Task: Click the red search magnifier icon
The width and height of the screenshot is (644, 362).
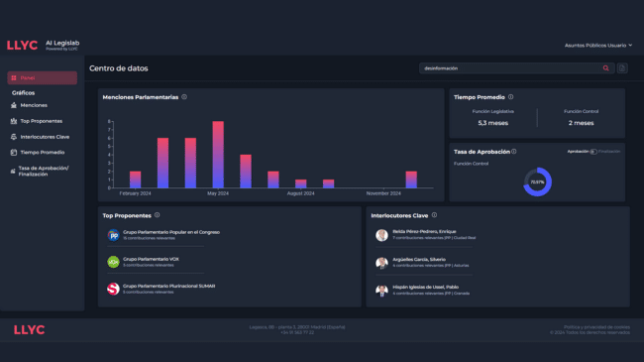Action: tap(605, 68)
